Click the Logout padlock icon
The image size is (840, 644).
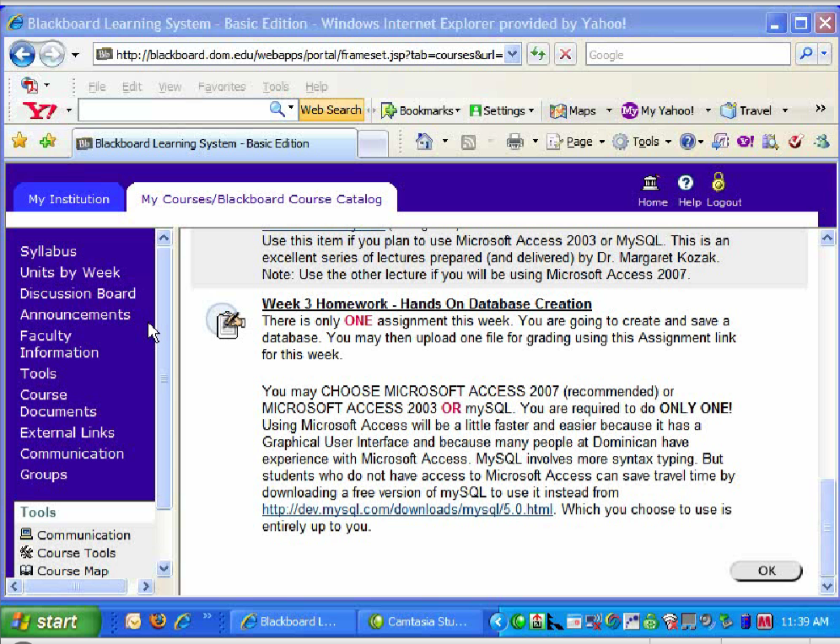point(718,182)
